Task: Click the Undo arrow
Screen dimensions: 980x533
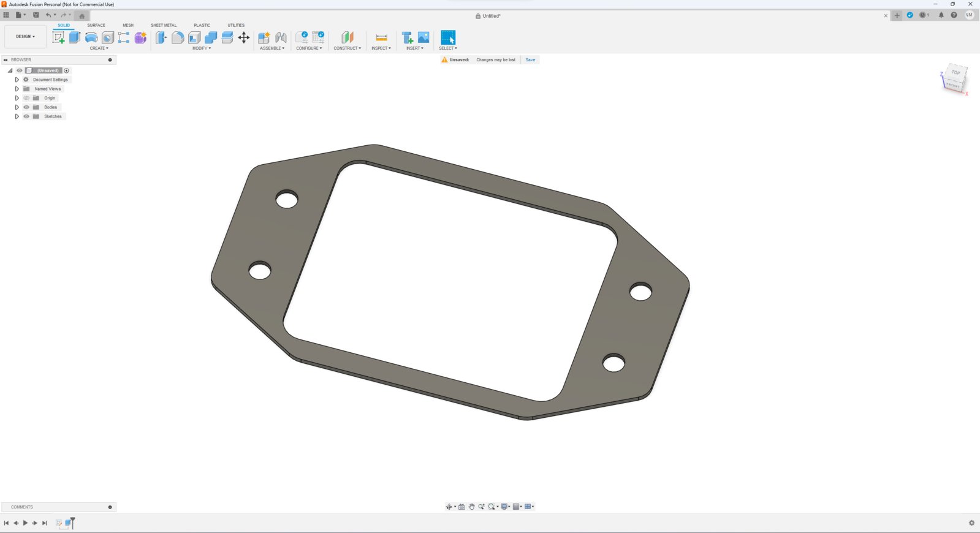Action: [48, 15]
